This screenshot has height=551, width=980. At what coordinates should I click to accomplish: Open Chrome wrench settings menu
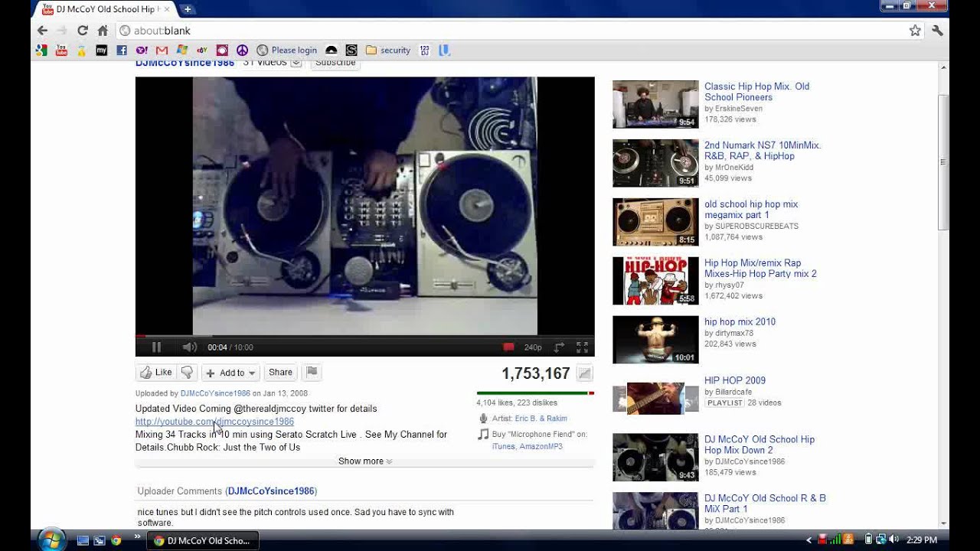click(x=937, y=31)
